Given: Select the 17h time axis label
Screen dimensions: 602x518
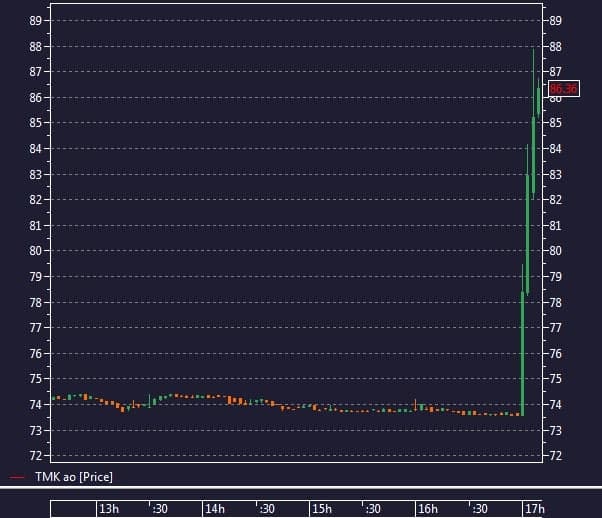Looking at the screenshot, I should tap(535, 509).
